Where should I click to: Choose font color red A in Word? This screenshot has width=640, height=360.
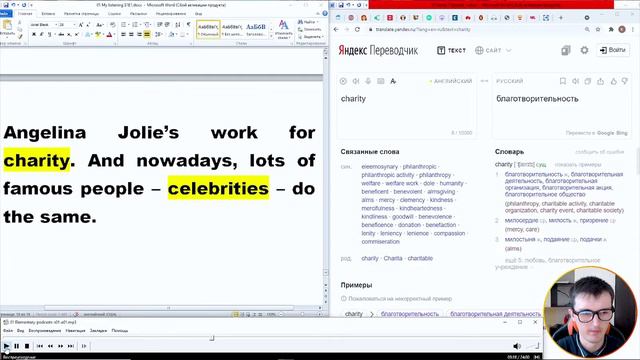click(x=109, y=35)
